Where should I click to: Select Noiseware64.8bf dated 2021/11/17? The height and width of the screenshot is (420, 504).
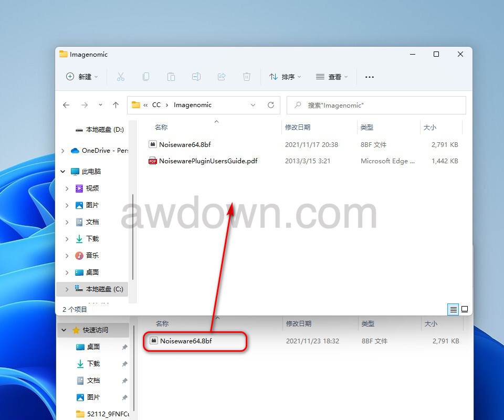tap(185, 144)
